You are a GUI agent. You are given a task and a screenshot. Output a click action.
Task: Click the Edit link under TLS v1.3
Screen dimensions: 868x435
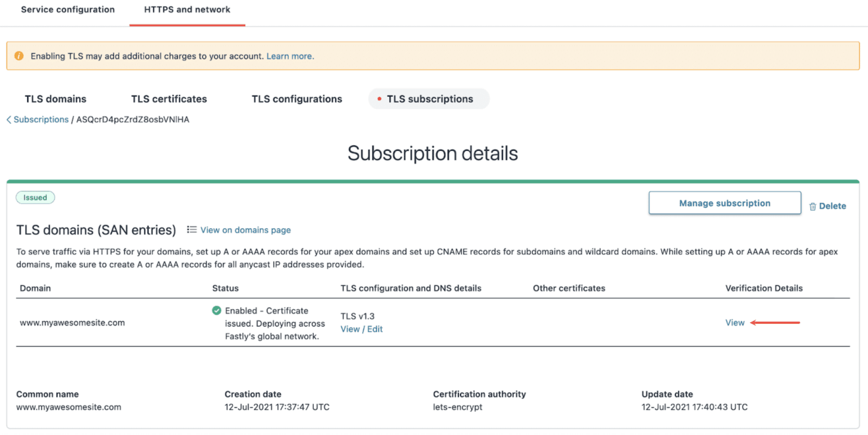click(x=375, y=329)
